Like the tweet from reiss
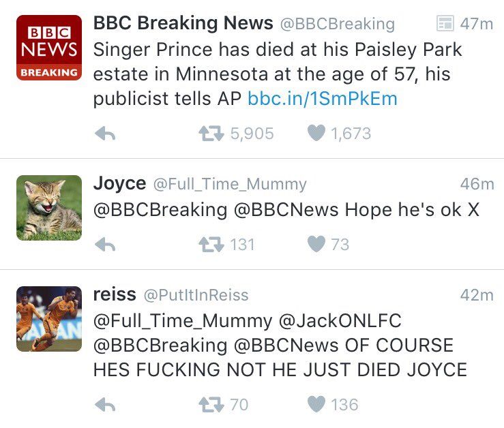504x428 pixels. [316, 404]
